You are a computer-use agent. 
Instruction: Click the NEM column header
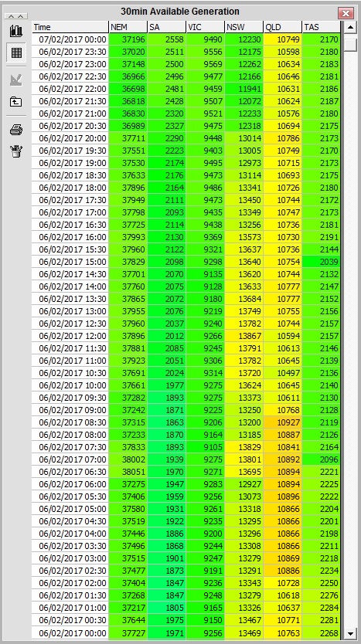[128, 27]
